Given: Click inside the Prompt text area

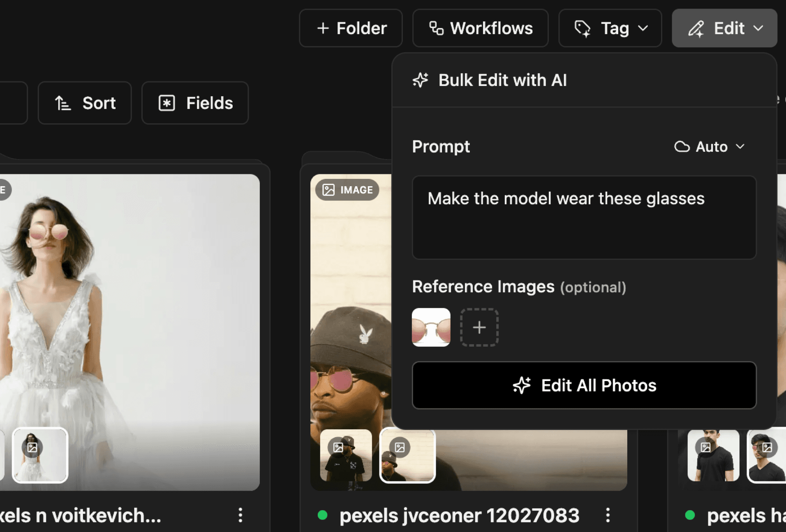Looking at the screenshot, I should (x=584, y=218).
